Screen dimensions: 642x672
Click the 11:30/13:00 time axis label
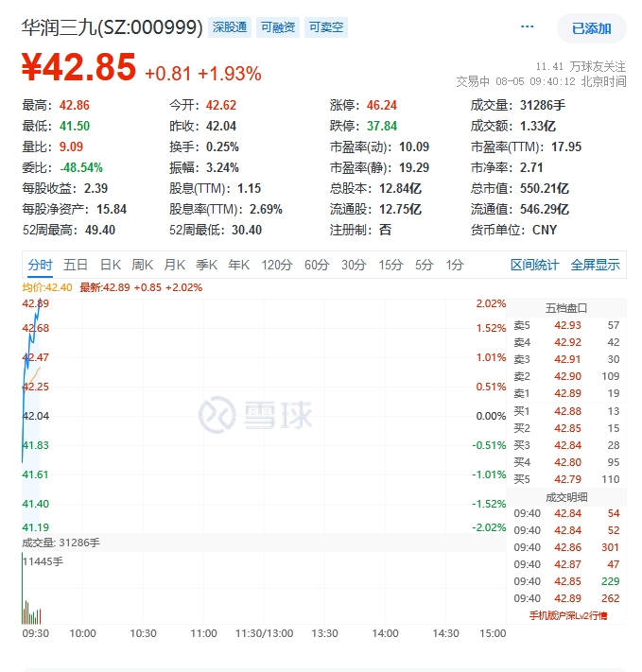[x=264, y=633]
